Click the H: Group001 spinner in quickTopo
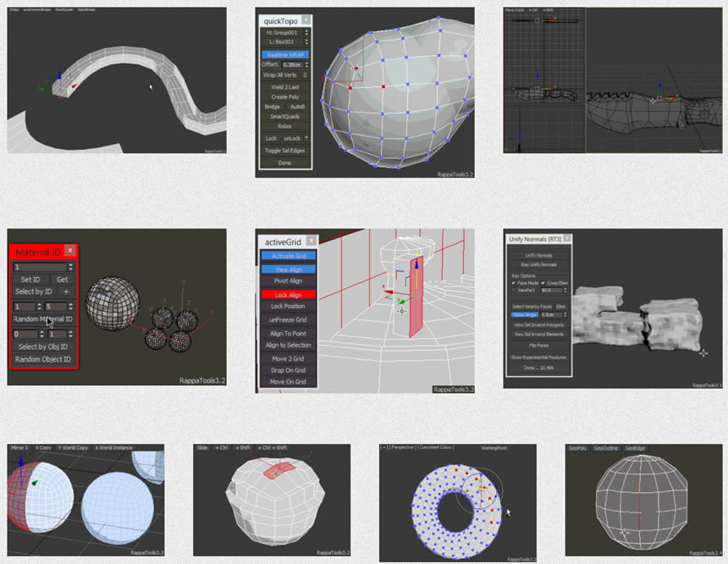The height and width of the screenshot is (564, 728). (x=306, y=32)
